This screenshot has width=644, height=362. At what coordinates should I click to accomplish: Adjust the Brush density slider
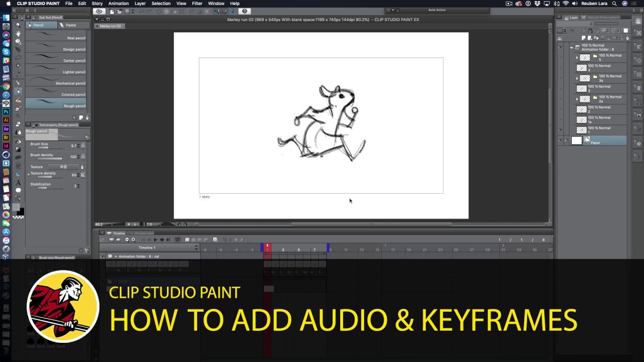click(46, 159)
